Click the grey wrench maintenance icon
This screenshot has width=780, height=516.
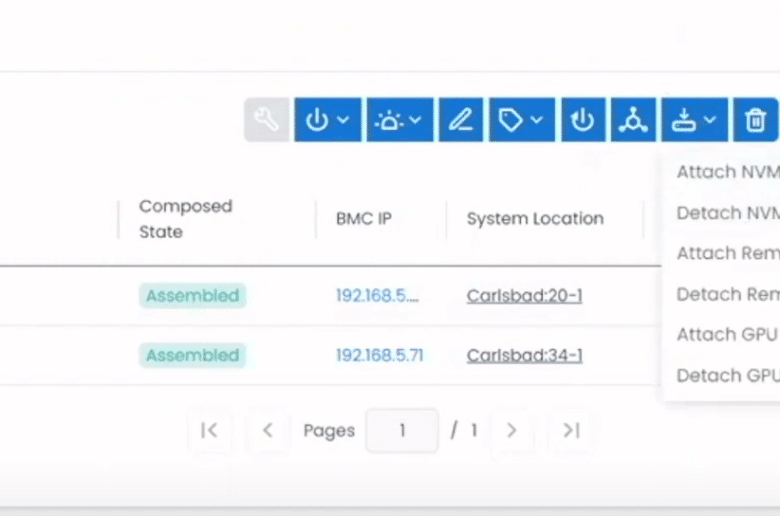[x=267, y=120]
